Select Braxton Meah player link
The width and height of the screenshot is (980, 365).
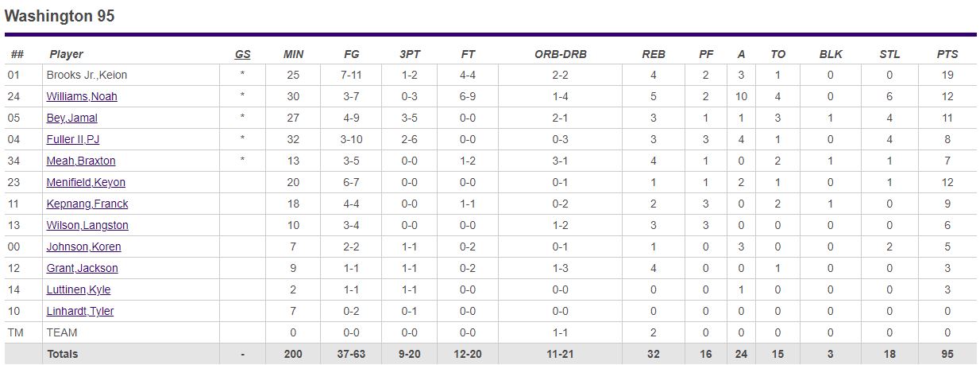81,161
